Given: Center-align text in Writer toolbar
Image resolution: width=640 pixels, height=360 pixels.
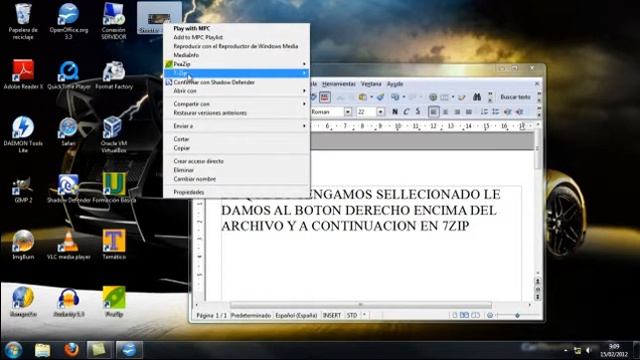Looking at the screenshot, I should (445, 111).
